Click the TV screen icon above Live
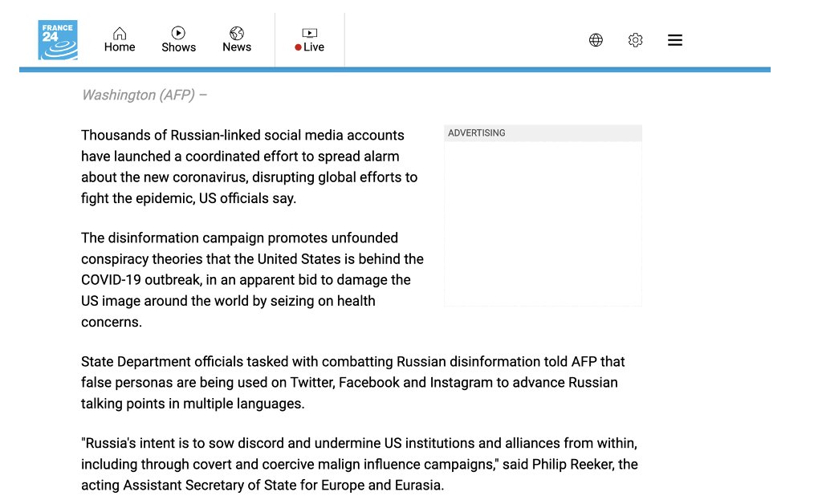 tap(309, 33)
